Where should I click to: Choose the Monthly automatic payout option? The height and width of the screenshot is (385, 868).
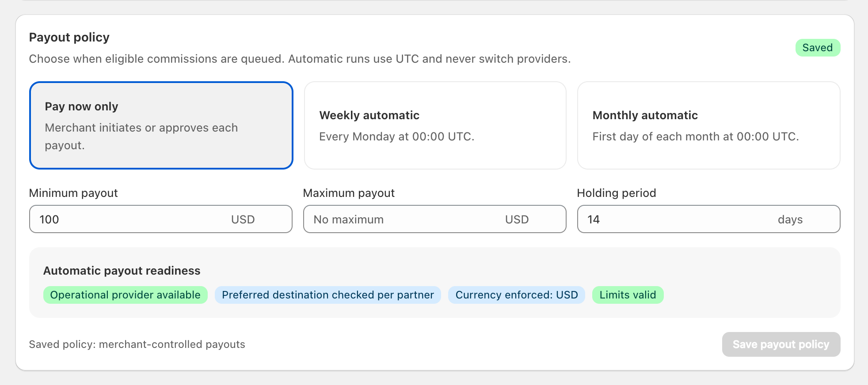708,125
